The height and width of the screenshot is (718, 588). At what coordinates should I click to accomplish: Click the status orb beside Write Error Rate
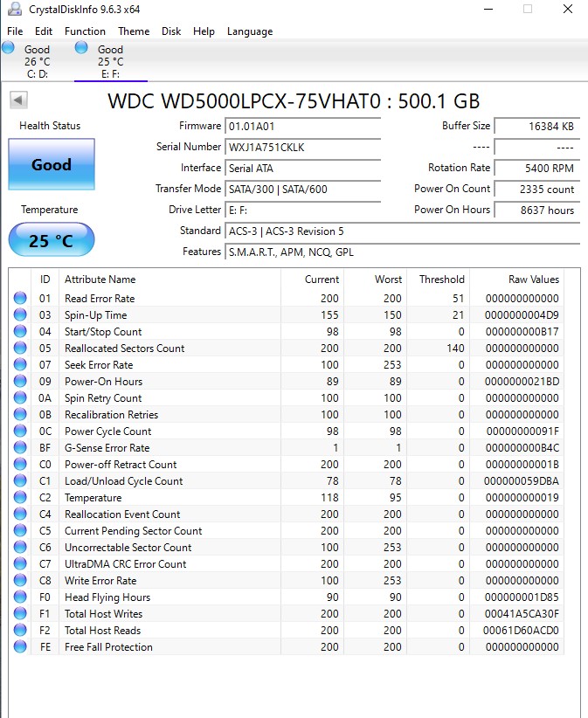[x=20, y=580]
